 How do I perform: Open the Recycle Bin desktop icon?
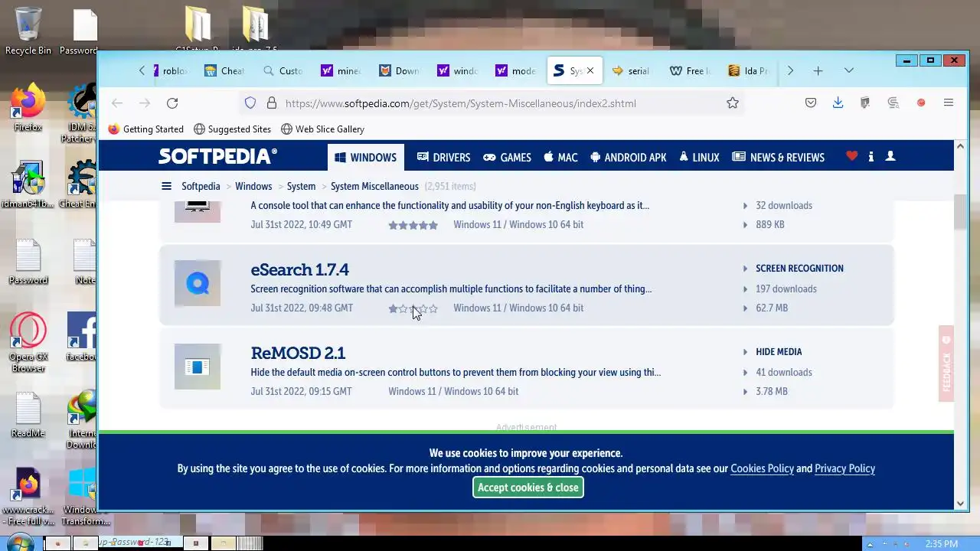point(28,31)
